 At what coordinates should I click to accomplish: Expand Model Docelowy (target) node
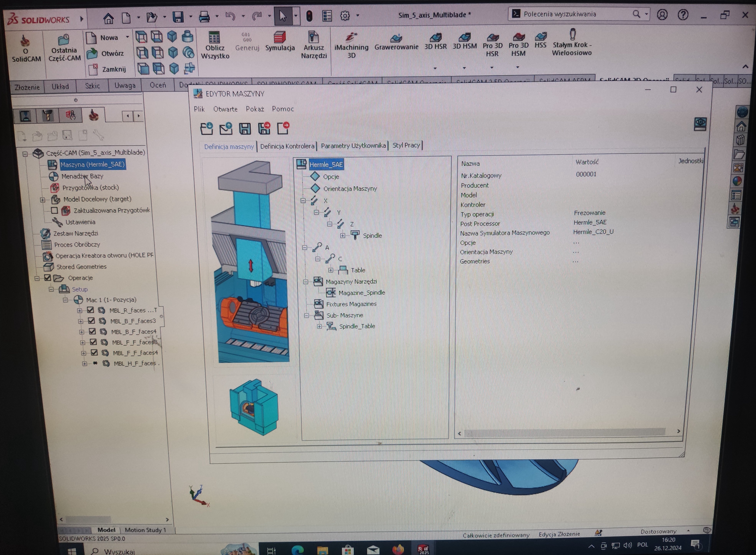[43, 200]
